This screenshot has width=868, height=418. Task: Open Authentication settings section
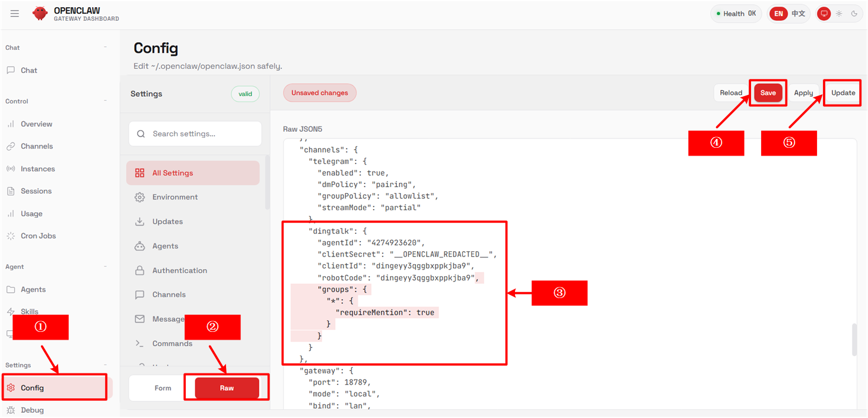click(x=179, y=270)
